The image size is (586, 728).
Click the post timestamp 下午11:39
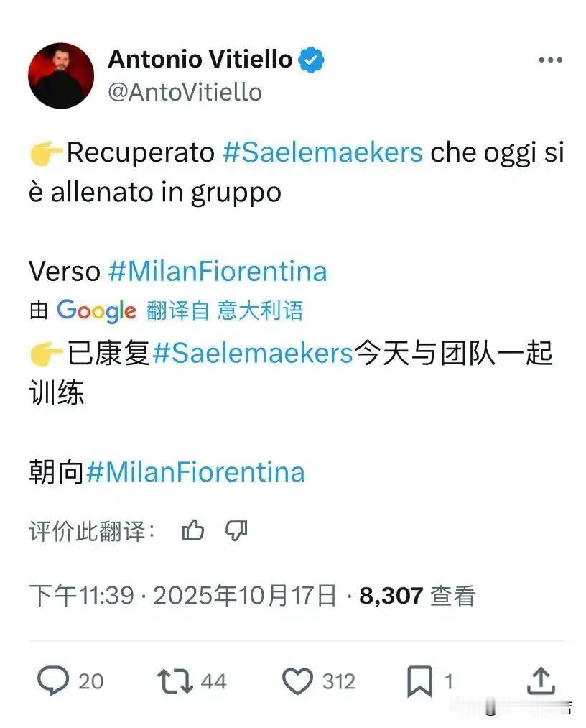pos(82,595)
